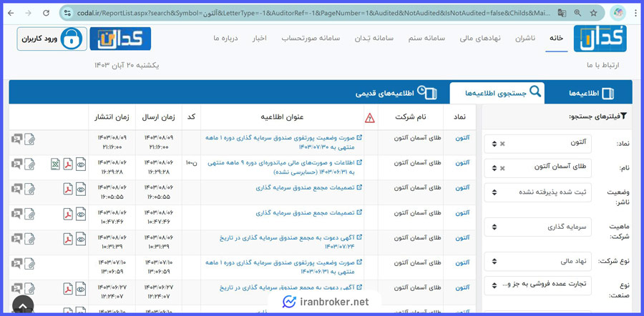Open the نماد dropdown showing آلتون
This screenshot has width=644, height=316.
[537, 144]
